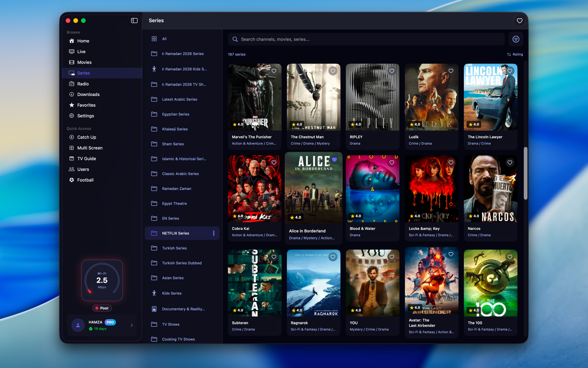Select Khaleeji Series category

pyautogui.click(x=182, y=129)
